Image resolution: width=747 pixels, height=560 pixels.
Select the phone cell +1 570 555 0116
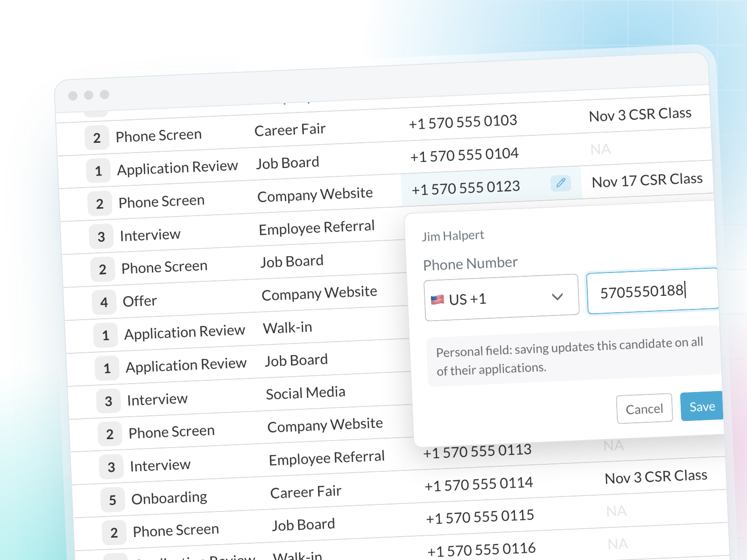481,550
